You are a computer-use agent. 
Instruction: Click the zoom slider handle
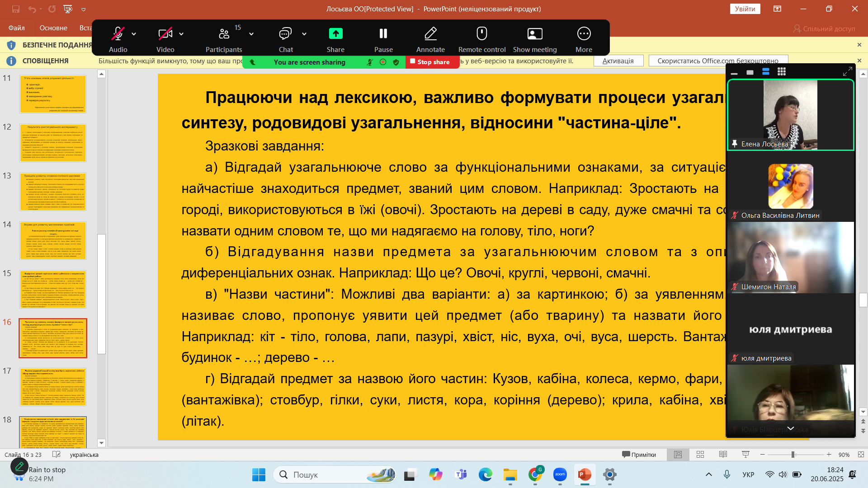click(x=793, y=455)
